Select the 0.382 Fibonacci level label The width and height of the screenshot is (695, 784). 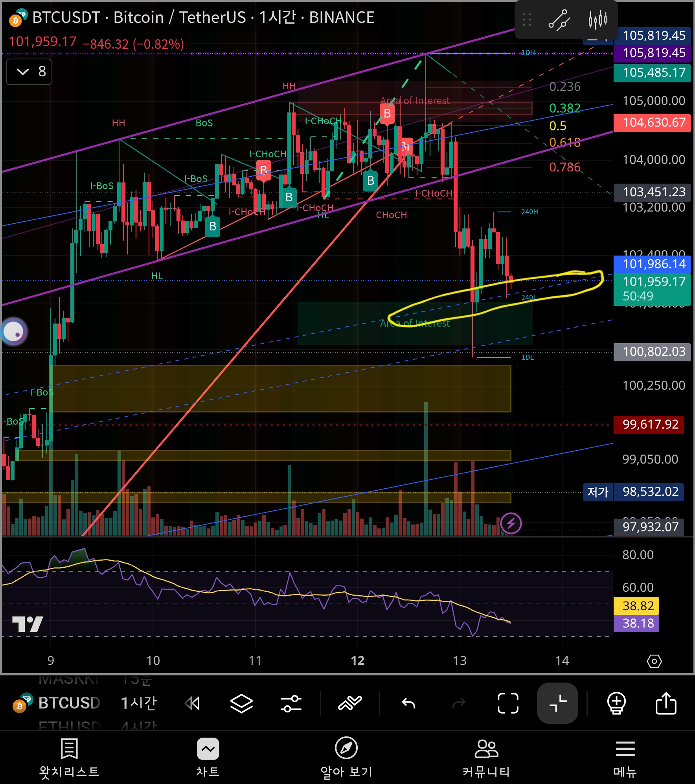564,108
